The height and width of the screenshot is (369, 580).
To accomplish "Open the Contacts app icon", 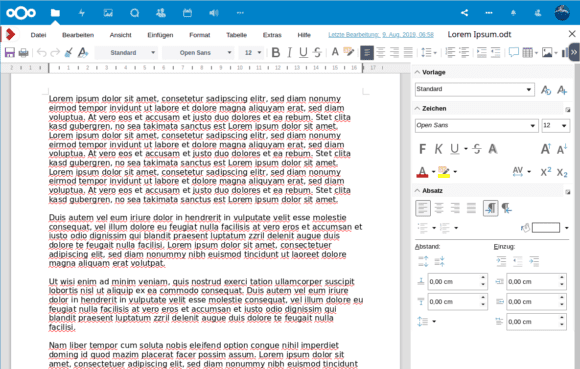I will coord(161,13).
